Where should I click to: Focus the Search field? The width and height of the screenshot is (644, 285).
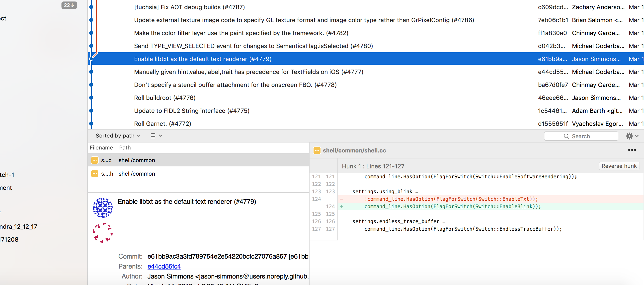pyautogui.click(x=581, y=136)
